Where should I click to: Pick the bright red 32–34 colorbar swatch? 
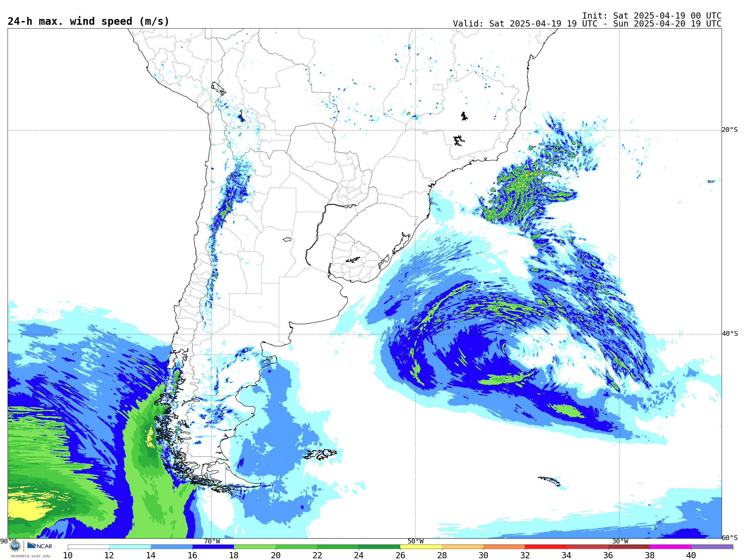[546, 547]
